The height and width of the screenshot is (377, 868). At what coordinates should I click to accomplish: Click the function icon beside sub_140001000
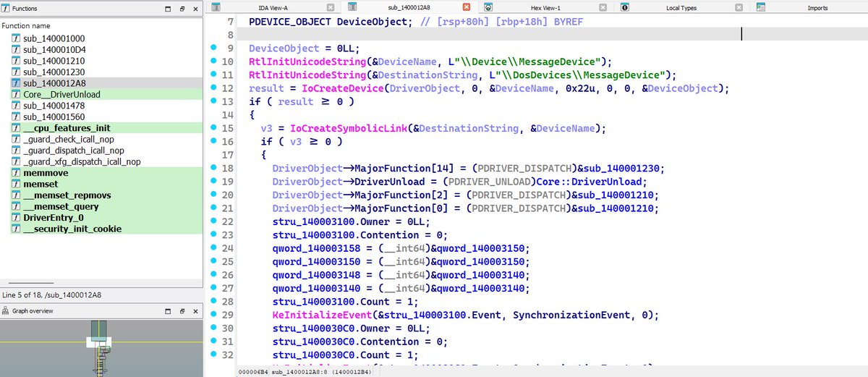(x=16, y=38)
